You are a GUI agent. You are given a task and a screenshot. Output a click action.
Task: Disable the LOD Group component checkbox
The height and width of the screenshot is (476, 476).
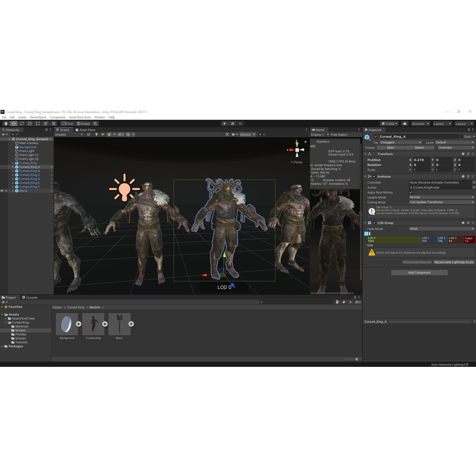tap(374, 223)
